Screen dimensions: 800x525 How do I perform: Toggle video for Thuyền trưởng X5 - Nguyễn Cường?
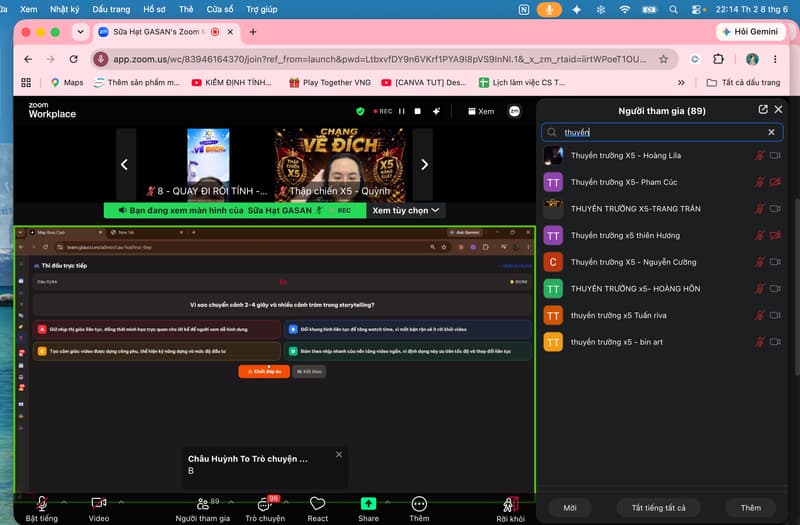click(x=776, y=262)
